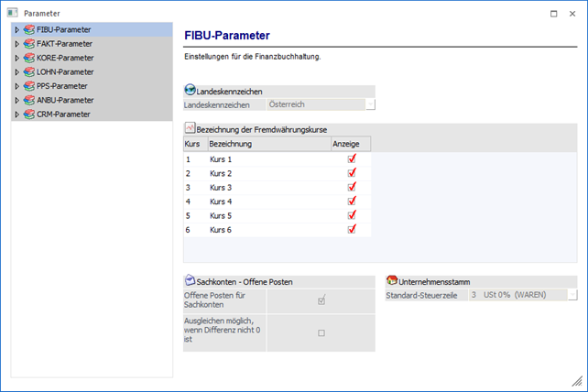Open the Standard-Steuerzeile lookup button

tap(572, 295)
